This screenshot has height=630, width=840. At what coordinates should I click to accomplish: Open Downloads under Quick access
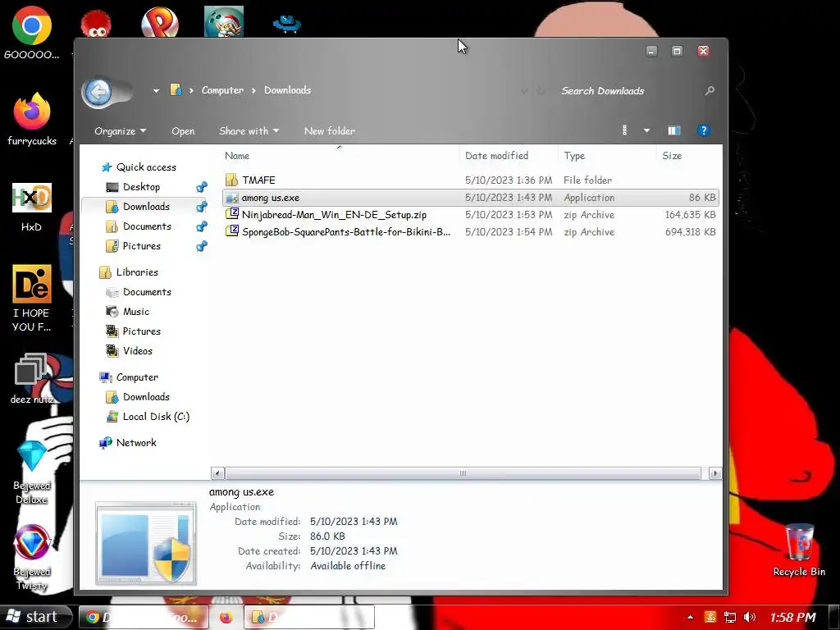tap(146, 207)
